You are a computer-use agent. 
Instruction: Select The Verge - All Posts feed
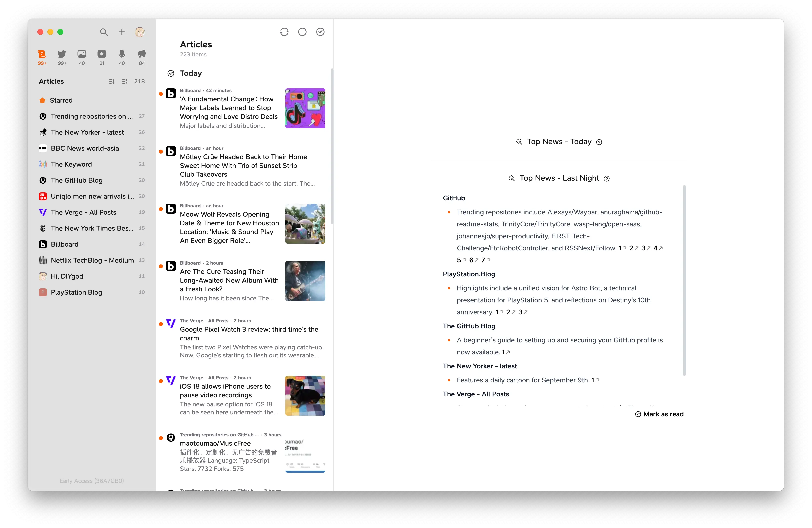pos(83,212)
